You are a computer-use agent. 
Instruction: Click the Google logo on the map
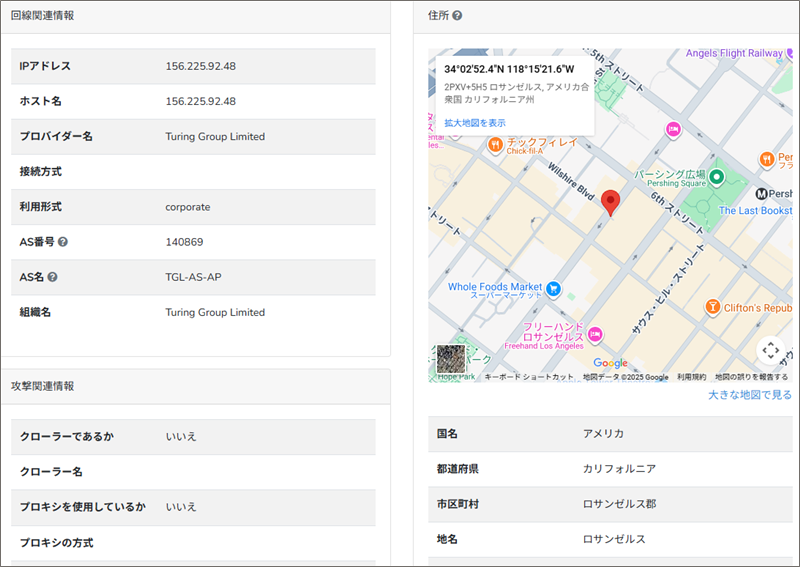coord(610,363)
